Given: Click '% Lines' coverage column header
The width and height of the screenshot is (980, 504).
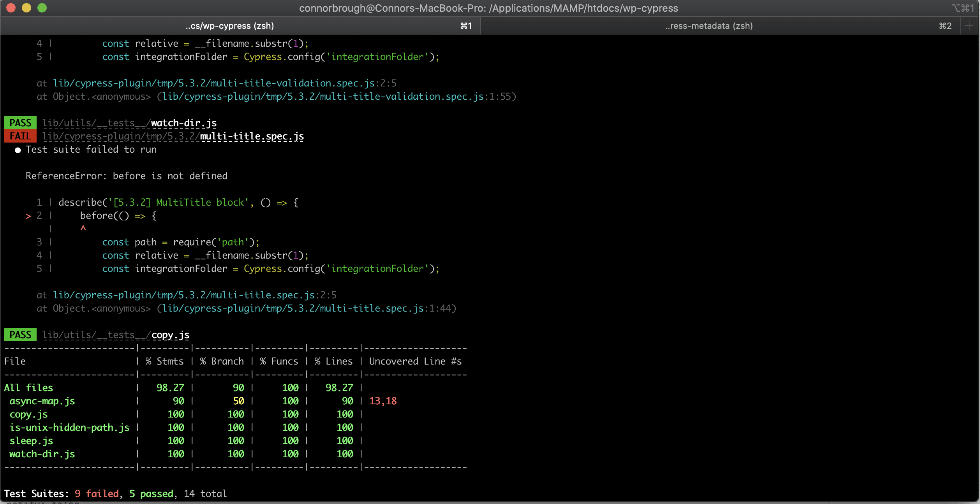Looking at the screenshot, I should pos(334,361).
